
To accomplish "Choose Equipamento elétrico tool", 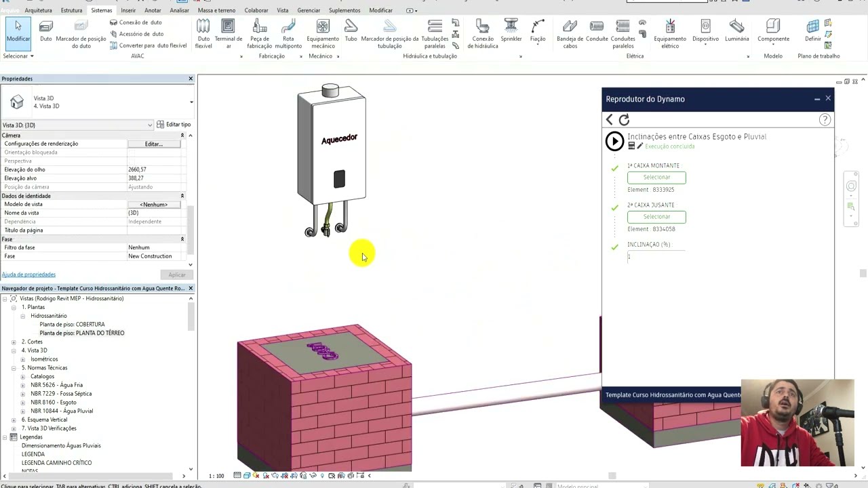I will [x=670, y=33].
